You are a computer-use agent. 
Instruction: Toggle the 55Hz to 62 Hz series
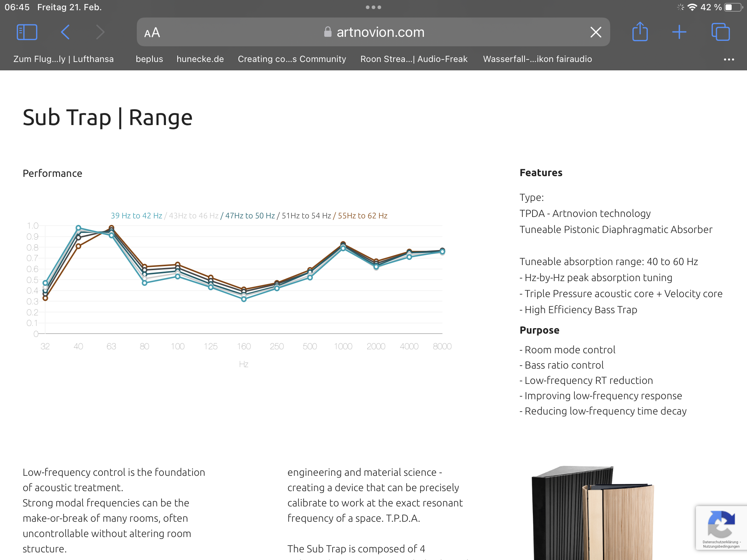point(363,216)
